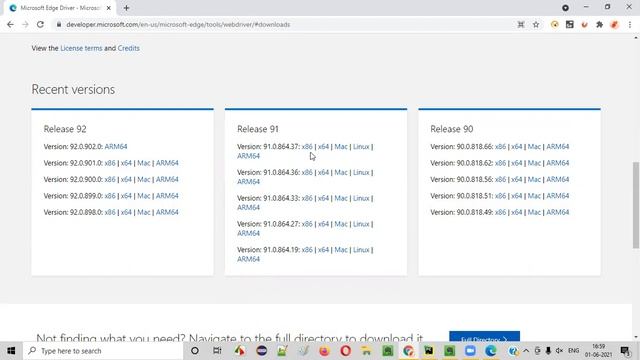Launch Firefox from the taskbar
This screenshot has width=640, height=360.
click(x=324, y=351)
